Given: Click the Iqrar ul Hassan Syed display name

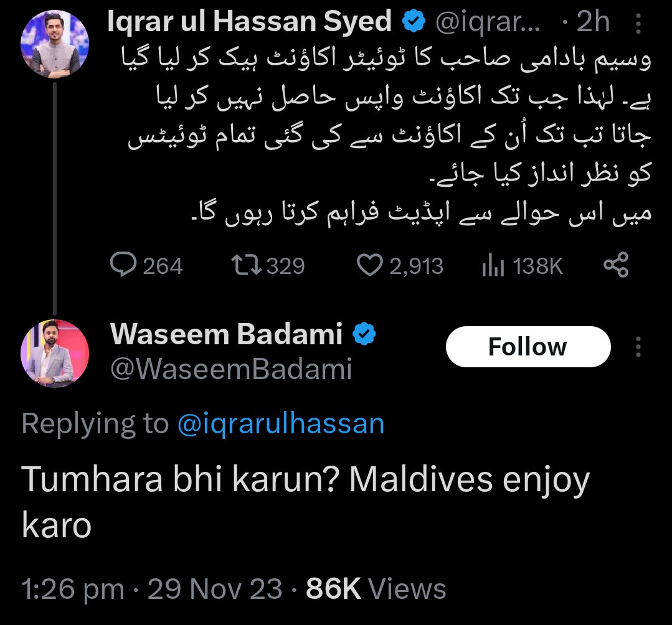Looking at the screenshot, I should [x=249, y=21].
